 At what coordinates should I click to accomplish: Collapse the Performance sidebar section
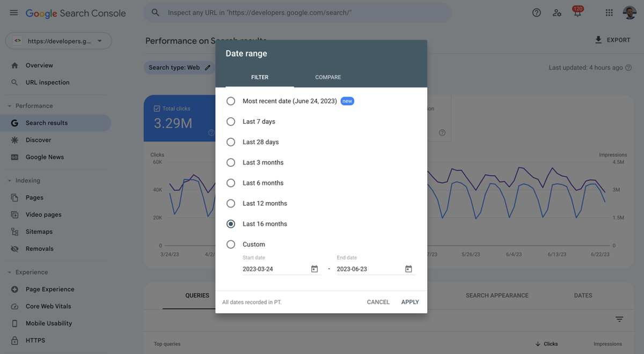9,106
